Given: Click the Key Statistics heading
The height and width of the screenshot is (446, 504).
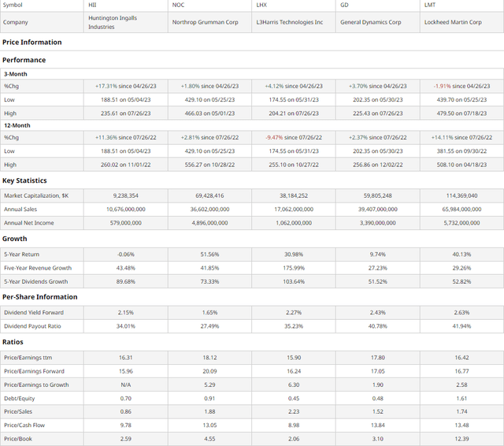Looking at the screenshot, I should (x=24, y=180).
